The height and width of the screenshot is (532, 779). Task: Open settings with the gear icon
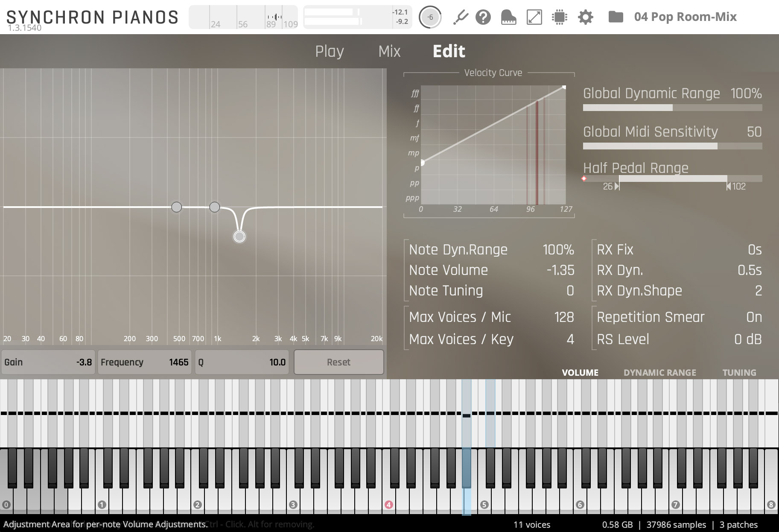[x=585, y=17]
